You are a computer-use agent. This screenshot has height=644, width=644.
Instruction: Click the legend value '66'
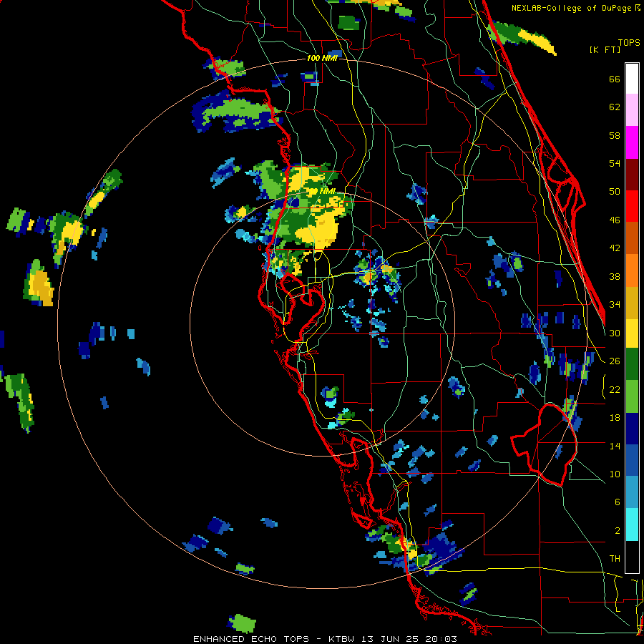(x=615, y=79)
